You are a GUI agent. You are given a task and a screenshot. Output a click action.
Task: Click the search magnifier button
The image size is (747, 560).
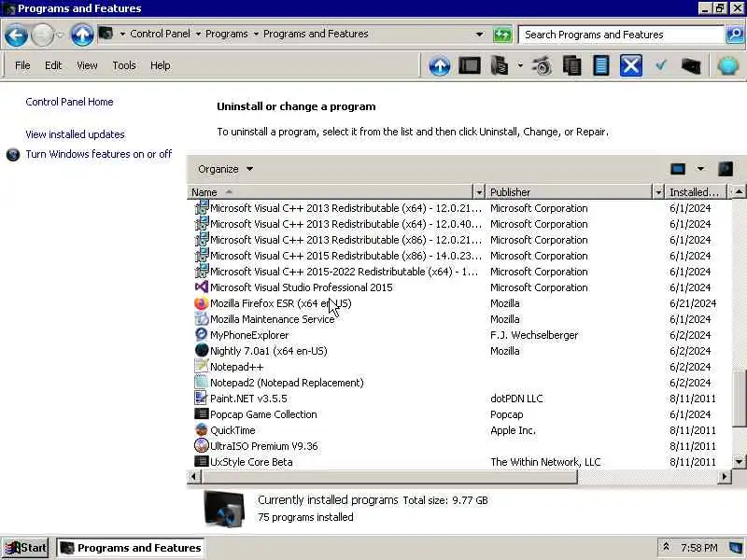[735, 35]
